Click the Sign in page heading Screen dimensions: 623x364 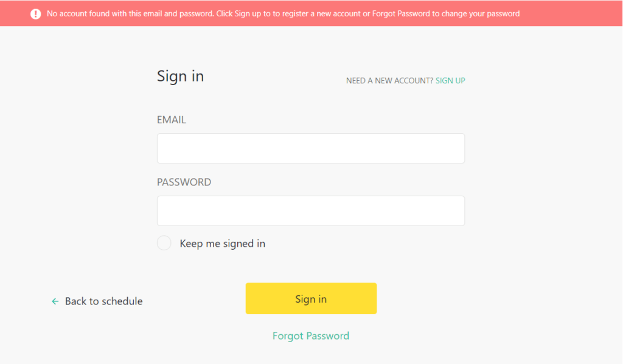click(x=180, y=75)
